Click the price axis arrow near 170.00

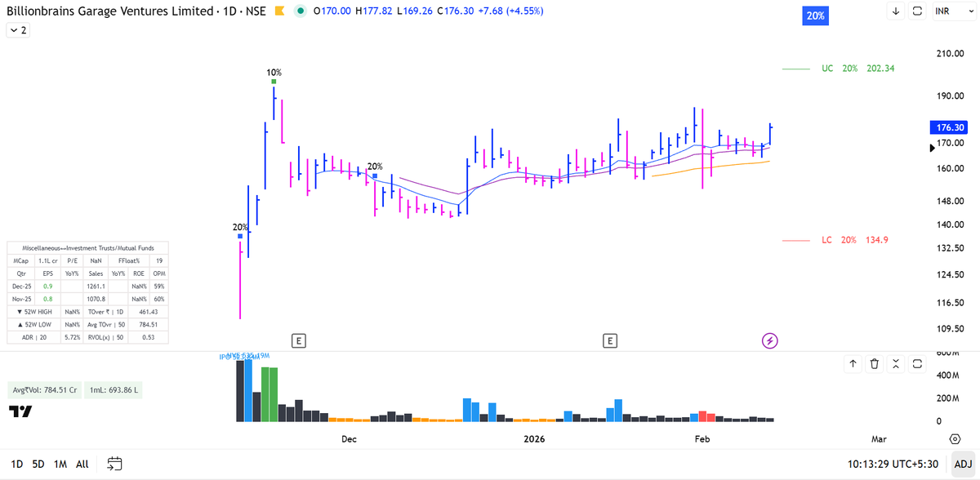[933, 148]
